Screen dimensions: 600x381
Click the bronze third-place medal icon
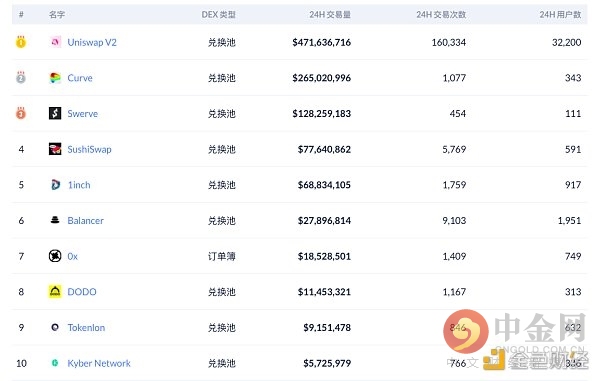21,113
